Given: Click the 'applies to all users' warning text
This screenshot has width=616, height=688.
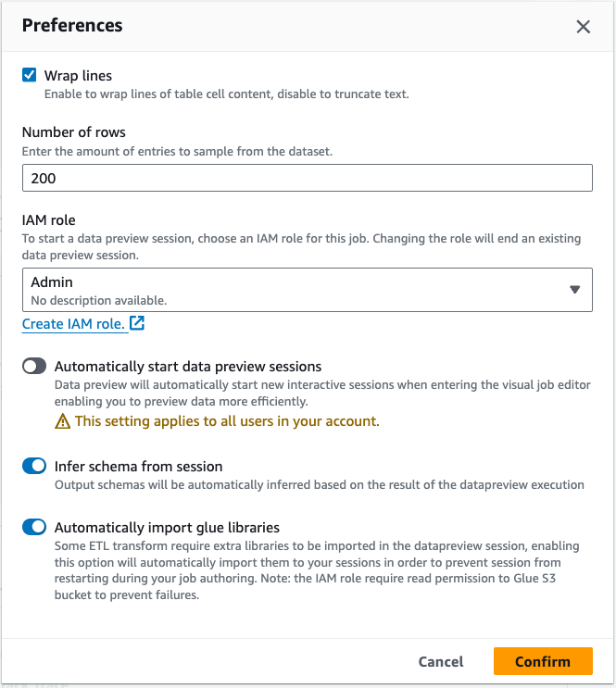Looking at the screenshot, I should pos(227,421).
